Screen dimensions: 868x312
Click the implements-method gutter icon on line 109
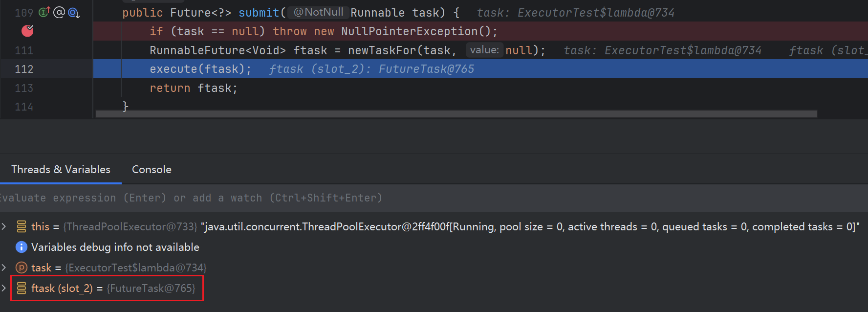(44, 12)
